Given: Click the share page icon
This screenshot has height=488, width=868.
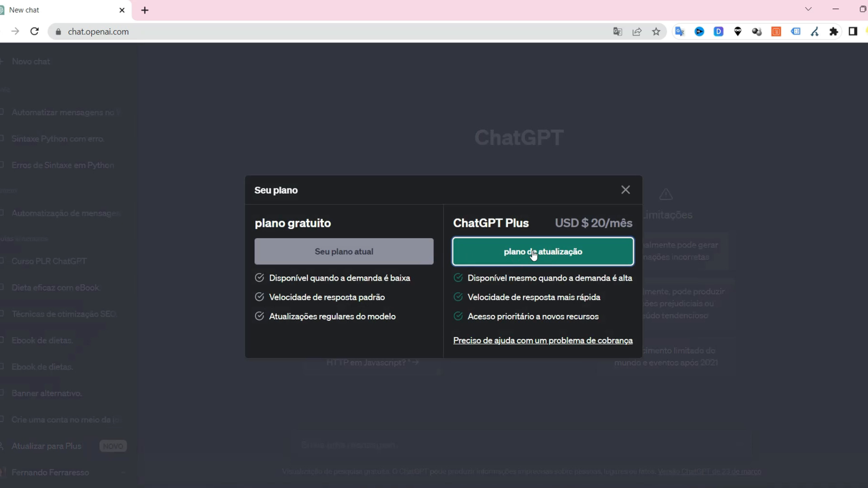Looking at the screenshot, I should point(637,31).
